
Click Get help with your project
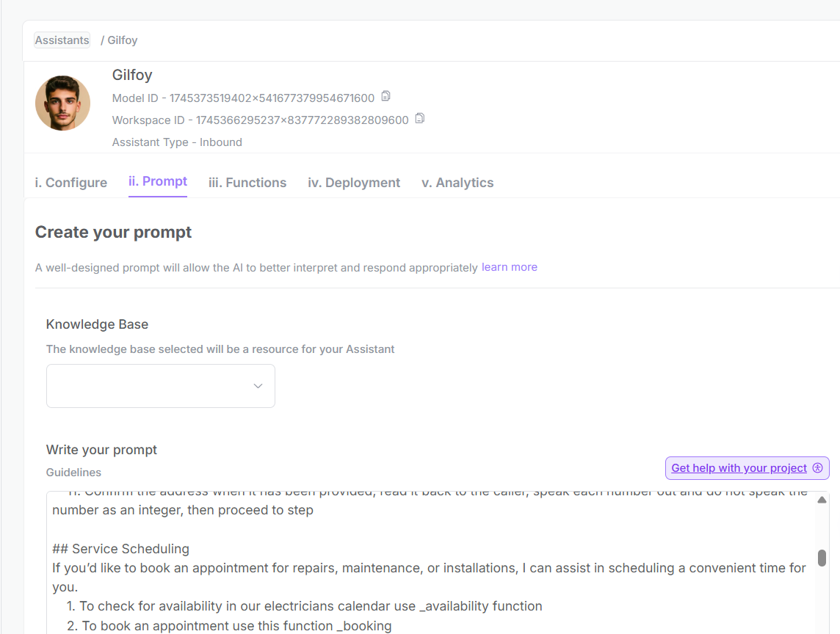coord(747,468)
